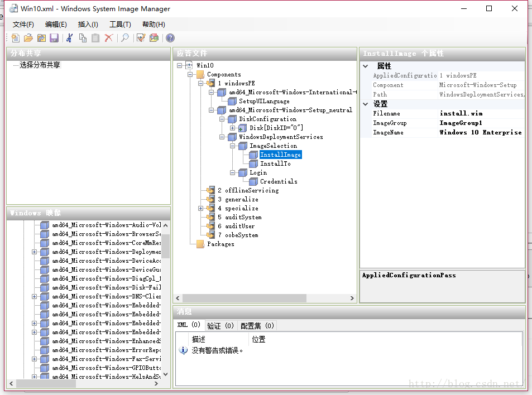Click the SetupUILanguage cube icon

232,101
